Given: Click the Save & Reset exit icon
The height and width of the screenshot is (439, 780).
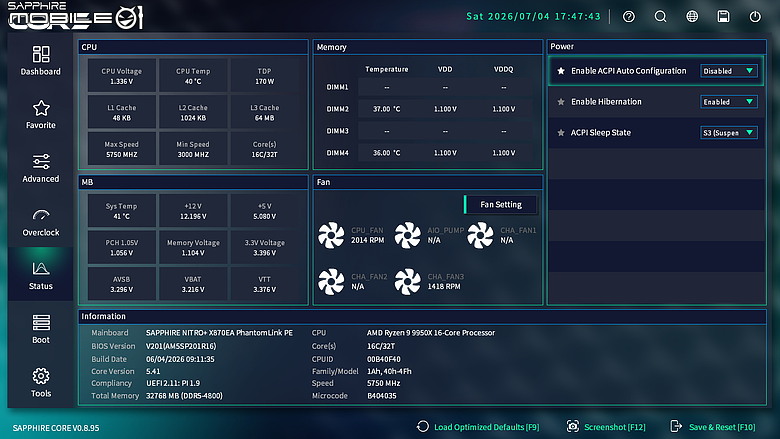Looking at the screenshot, I should (x=676, y=427).
